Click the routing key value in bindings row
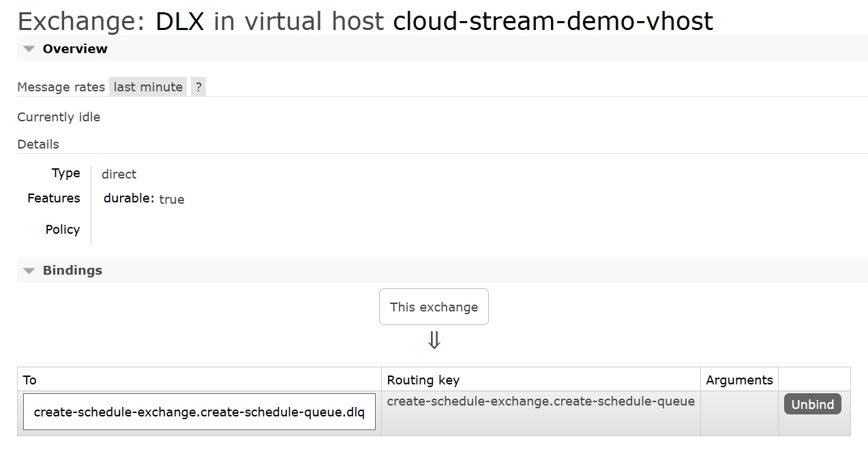The width and height of the screenshot is (868, 458). [541, 401]
